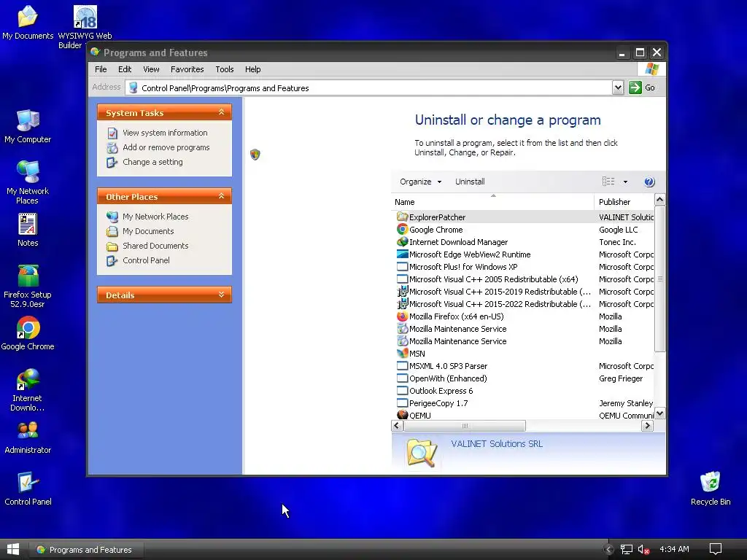Viewport: 747px width, 560px height.
Task: Click the Go button
Action: [x=642, y=87]
